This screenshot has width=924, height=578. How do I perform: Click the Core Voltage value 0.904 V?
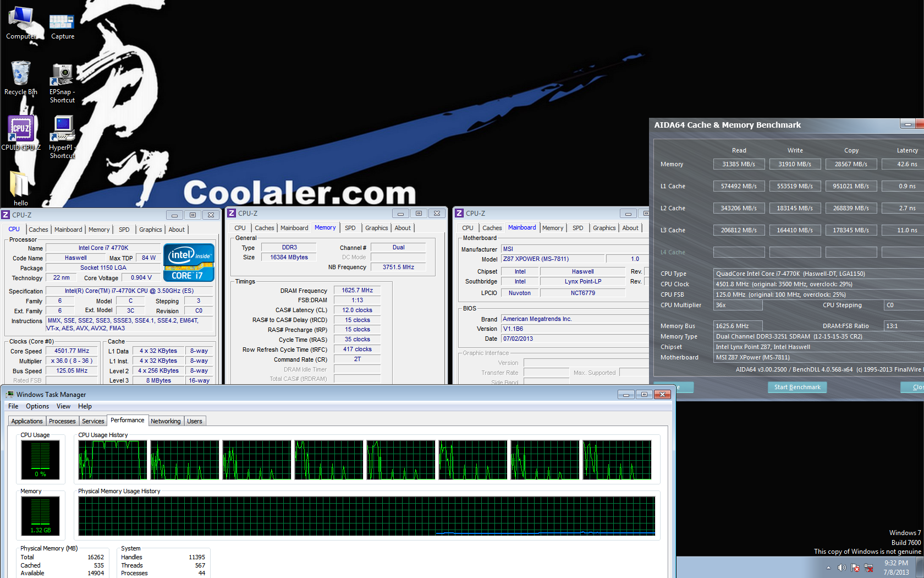tap(141, 277)
